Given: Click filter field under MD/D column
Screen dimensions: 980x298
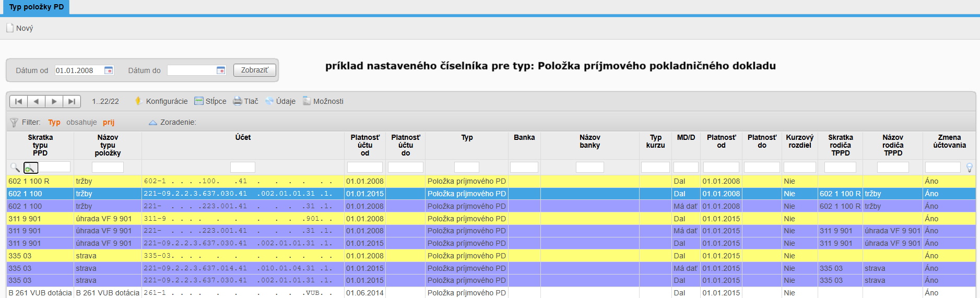Looking at the screenshot, I should [686, 167].
